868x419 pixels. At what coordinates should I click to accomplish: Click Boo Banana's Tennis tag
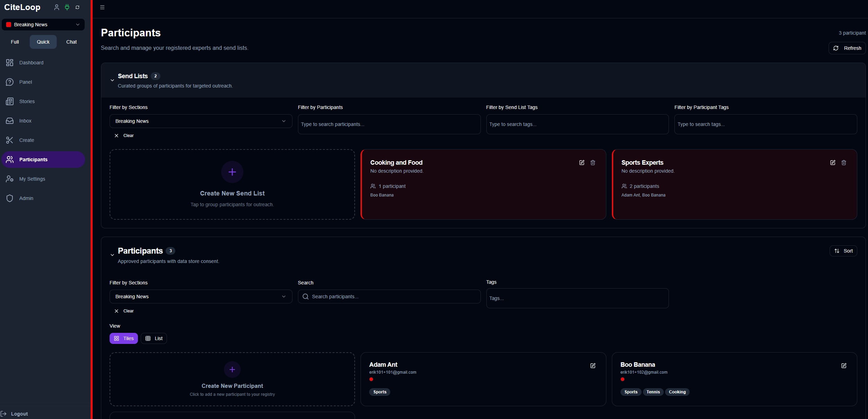pos(653,392)
